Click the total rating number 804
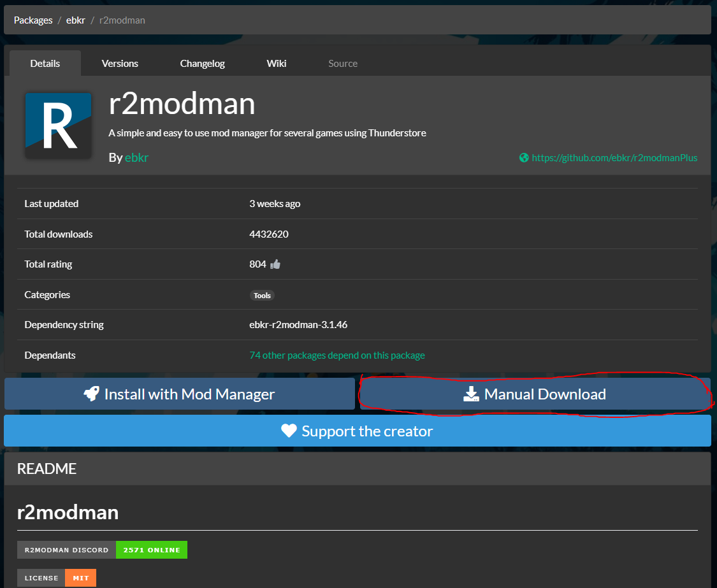This screenshot has width=717, height=588. pyautogui.click(x=257, y=264)
